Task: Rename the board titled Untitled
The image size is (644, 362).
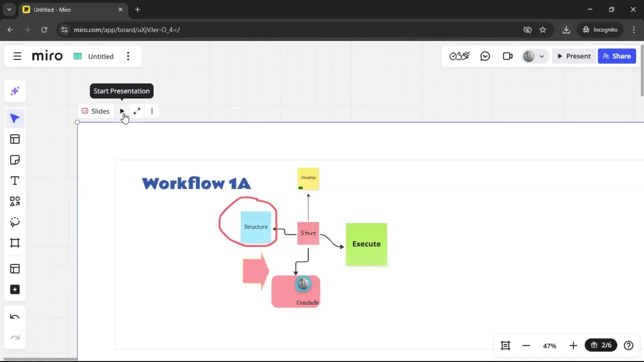Action: 101,56
